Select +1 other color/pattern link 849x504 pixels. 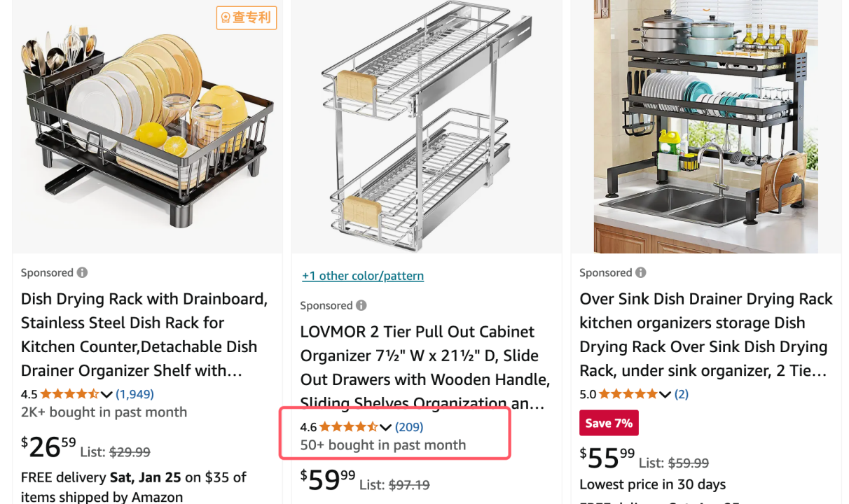coord(363,276)
